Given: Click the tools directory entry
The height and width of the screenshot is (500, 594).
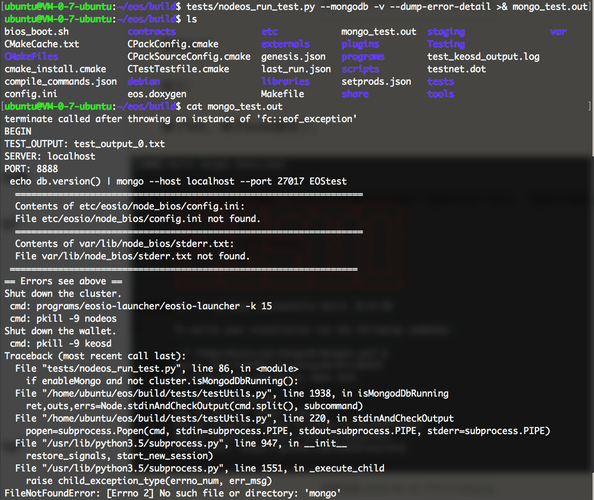Looking at the screenshot, I should [x=441, y=94].
